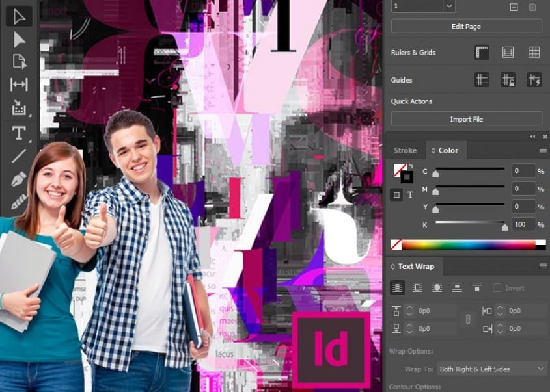Click the page number field showing 1
The height and width of the screenshot is (392, 550).
coord(417,7)
